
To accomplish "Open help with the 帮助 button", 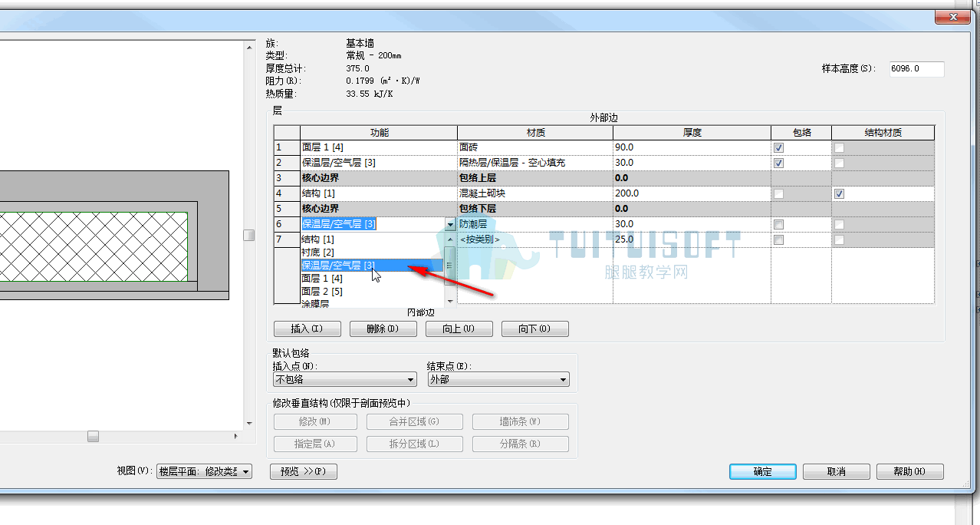I will (910, 471).
